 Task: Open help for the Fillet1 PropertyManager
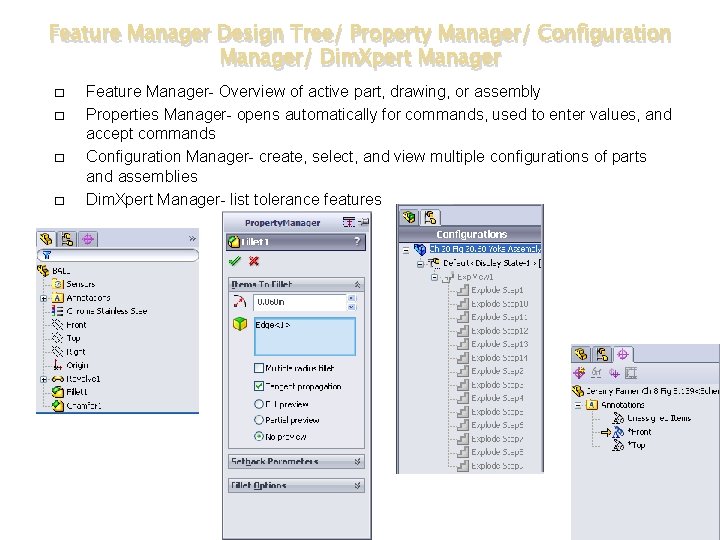(357, 242)
